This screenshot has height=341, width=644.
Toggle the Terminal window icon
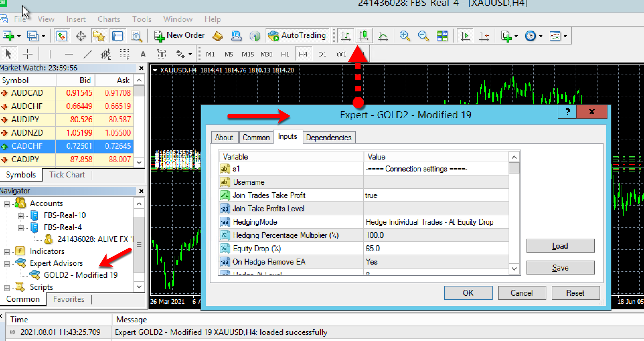pos(118,36)
